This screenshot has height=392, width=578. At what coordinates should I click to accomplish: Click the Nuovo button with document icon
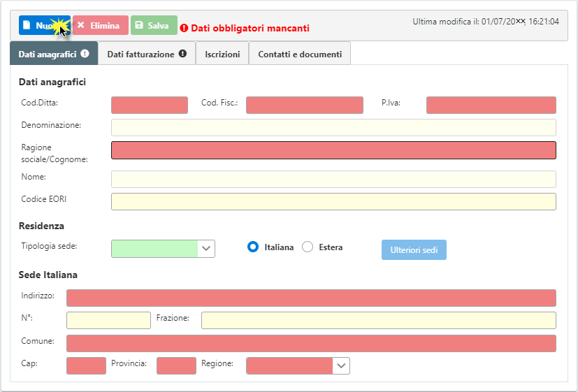pos(43,26)
